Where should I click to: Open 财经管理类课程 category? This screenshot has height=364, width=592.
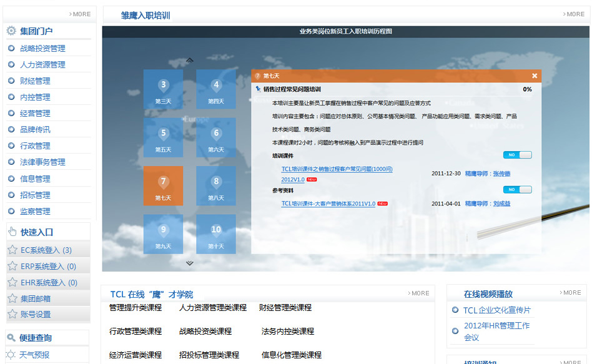coord(285,308)
